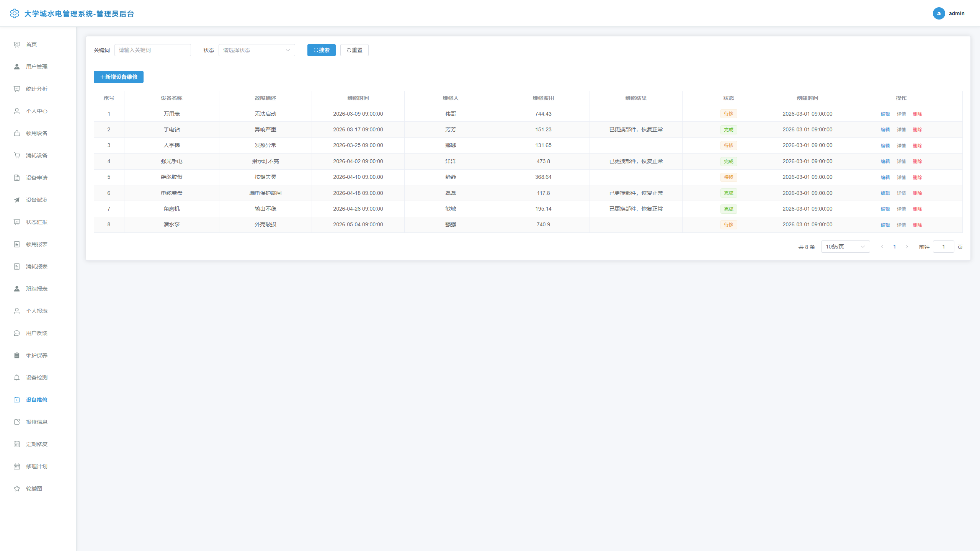Open 统计分析 menu item
The width and height of the screenshot is (980, 551).
point(37,89)
